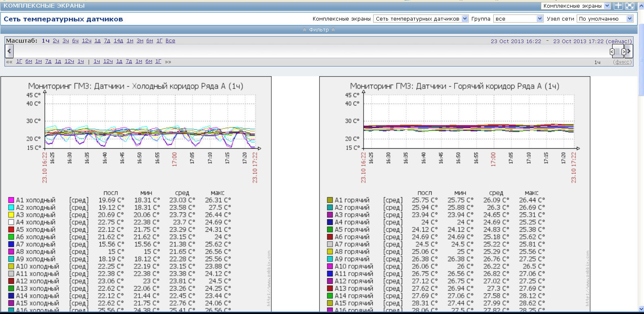Open the Холодный коридор Ряда А graph

pyautogui.click(x=136, y=193)
